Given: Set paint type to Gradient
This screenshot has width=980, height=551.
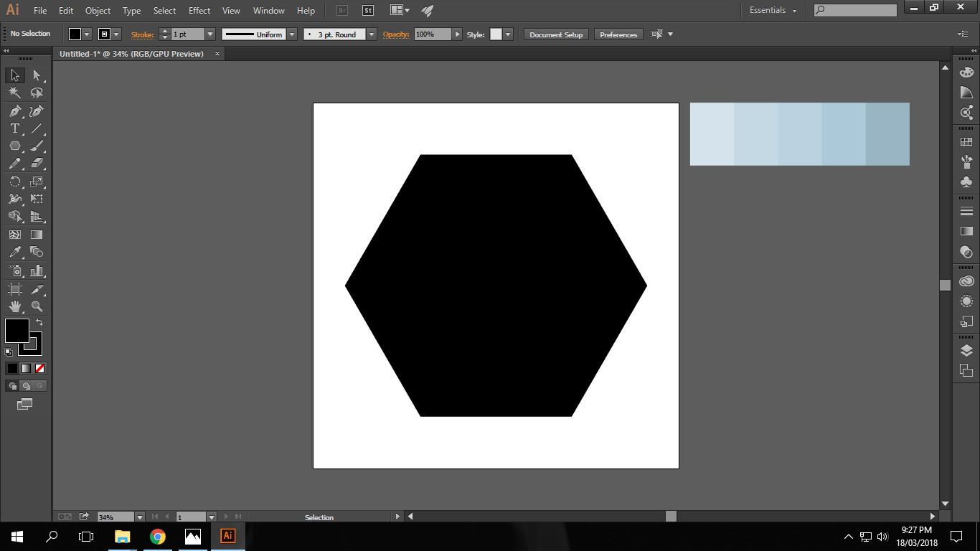Looking at the screenshot, I should point(26,368).
